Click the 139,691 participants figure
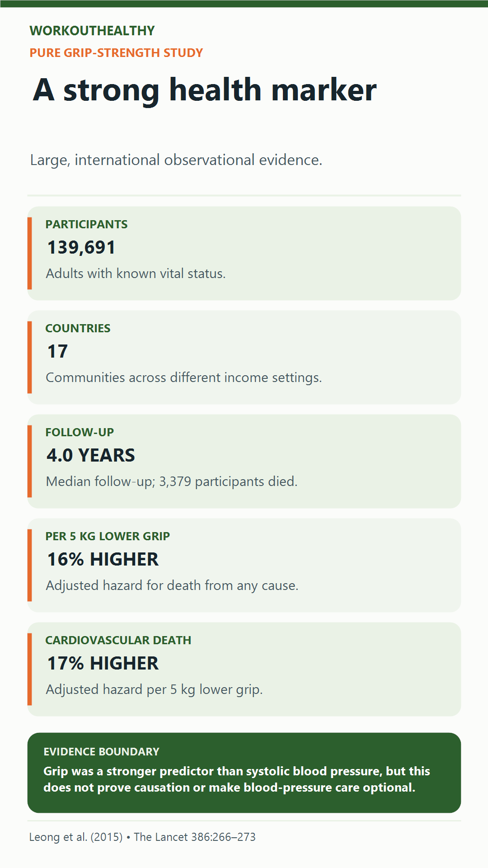Screen dimensions: 488x868 (x=81, y=247)
